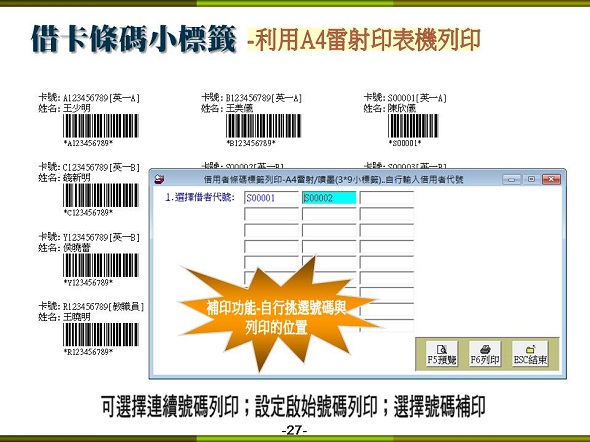Click the text 卡號: C123456789[英一B]

click(89, 167)
